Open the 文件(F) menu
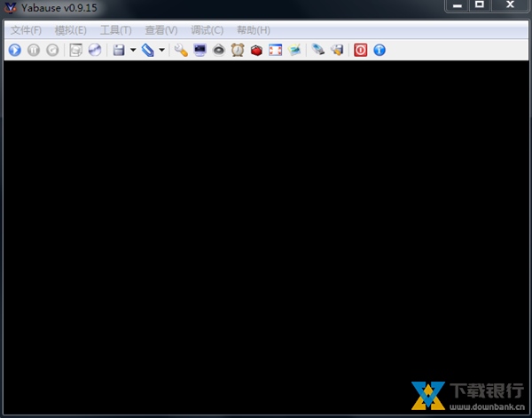The height and width of the screenshot is (418, 532). coord(26,30)
